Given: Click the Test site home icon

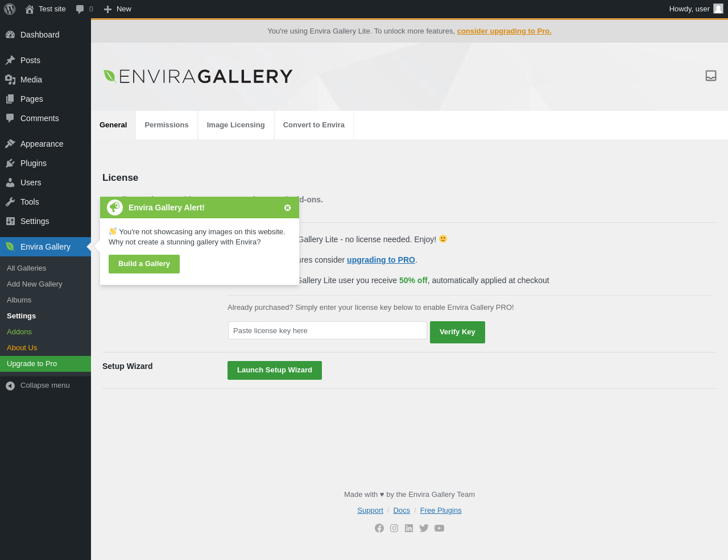Looking at the screenshot, I should pyautogui.click(x=30, y=9).
